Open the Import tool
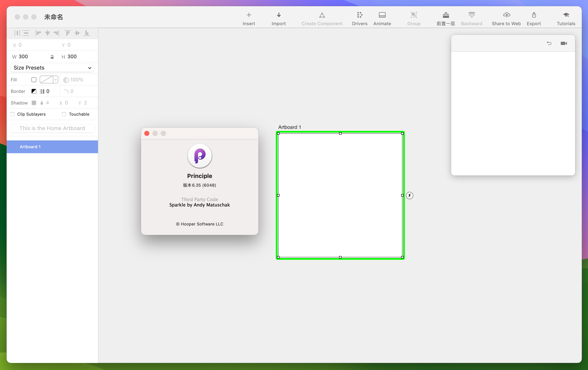Screen dimensions: 588x370 point(279,18)
